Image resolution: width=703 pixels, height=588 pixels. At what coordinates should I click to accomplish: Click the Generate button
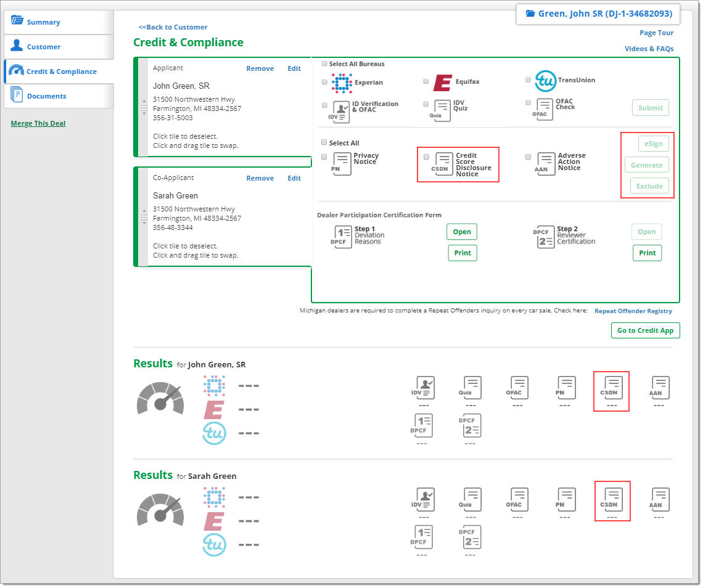click(646, 165)
